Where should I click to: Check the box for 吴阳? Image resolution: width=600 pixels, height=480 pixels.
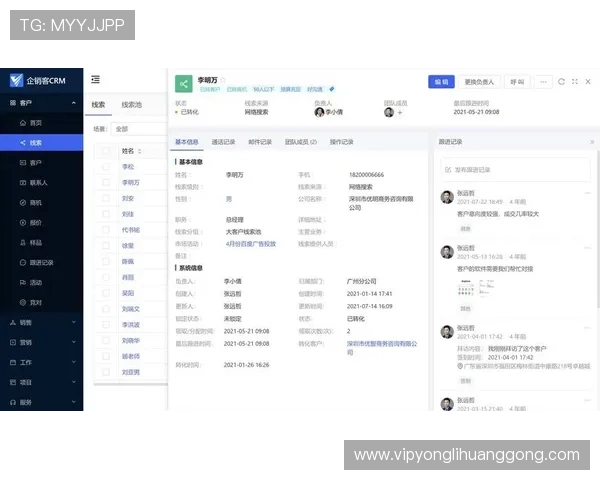click(106, 293)
